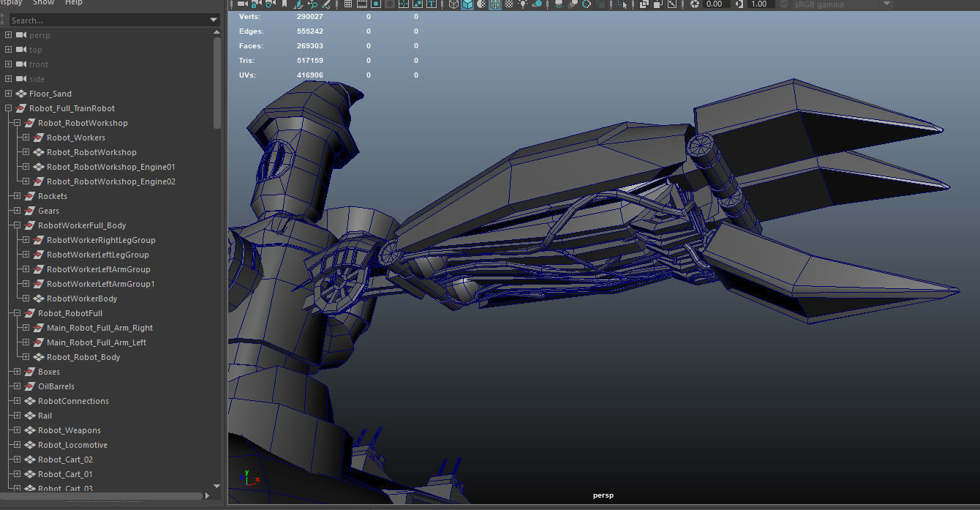
Task: Click the Multisample Anti-aliasing icon
Action: coord(587,4)
